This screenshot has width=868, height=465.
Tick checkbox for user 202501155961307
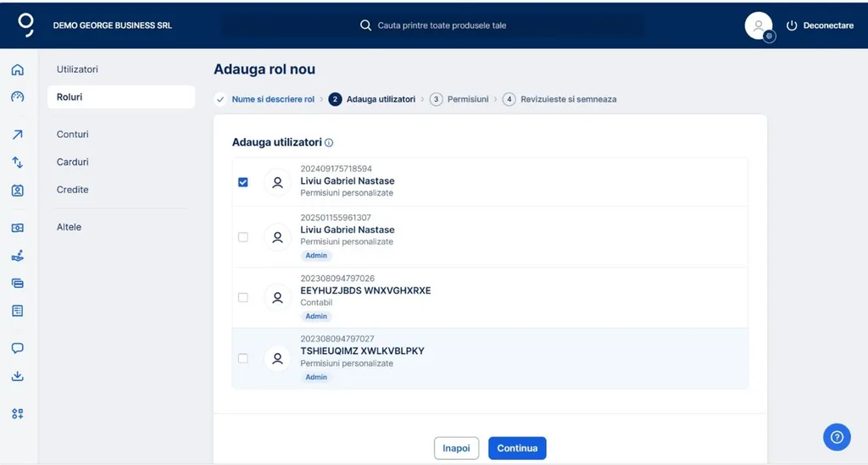(x=243, y=237)
